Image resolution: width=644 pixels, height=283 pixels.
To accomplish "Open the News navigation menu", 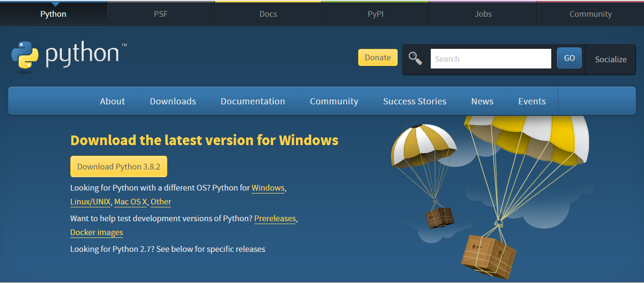I will (x=482, y=101).
